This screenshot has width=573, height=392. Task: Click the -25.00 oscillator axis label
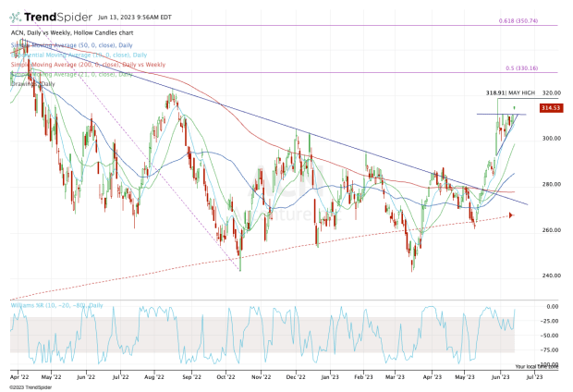[x=550, y=321]
